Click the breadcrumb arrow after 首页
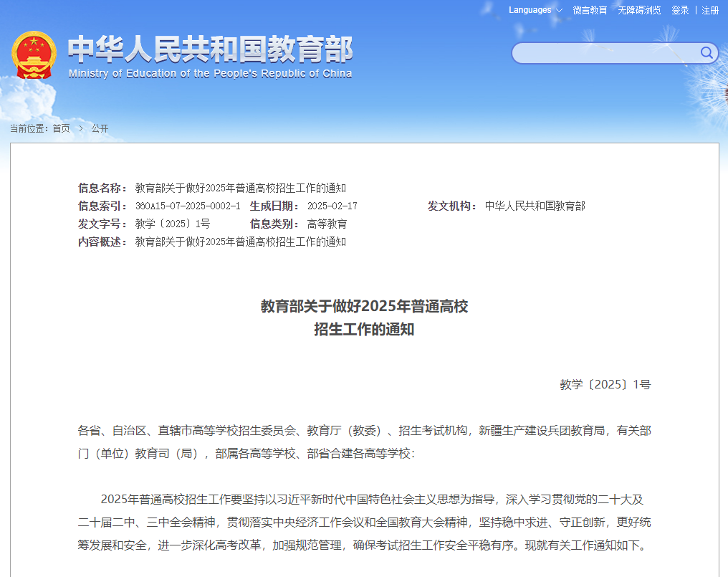This screenshot has height=577, width=728. [81, 128]
